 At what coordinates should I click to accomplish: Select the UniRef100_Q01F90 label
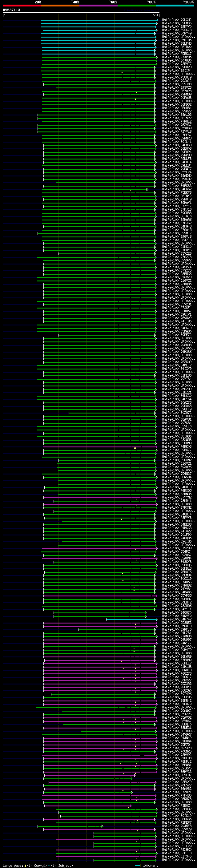(177, 535)
